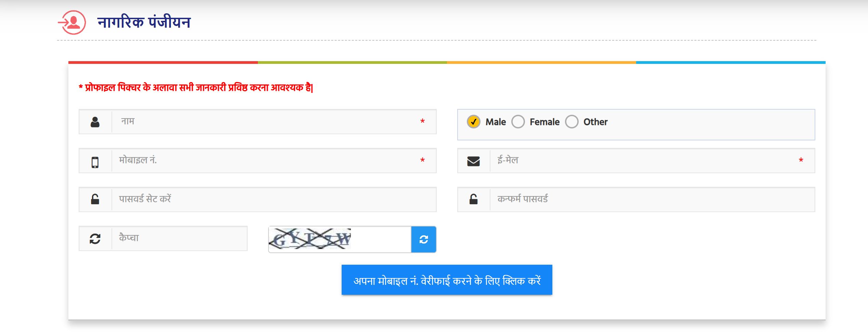The image size is (868, 332).
Task: Click the कैप्चा text input
Action: (179, 238)
